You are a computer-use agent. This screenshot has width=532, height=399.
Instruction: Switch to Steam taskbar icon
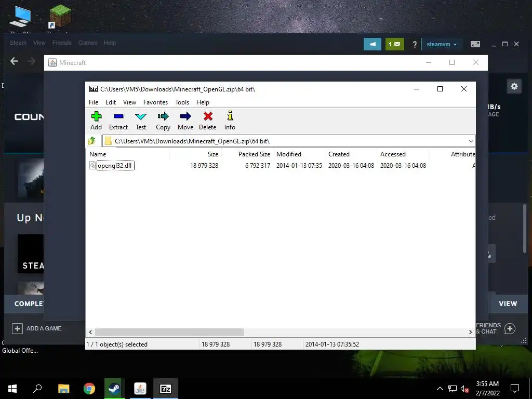point(114,389)
